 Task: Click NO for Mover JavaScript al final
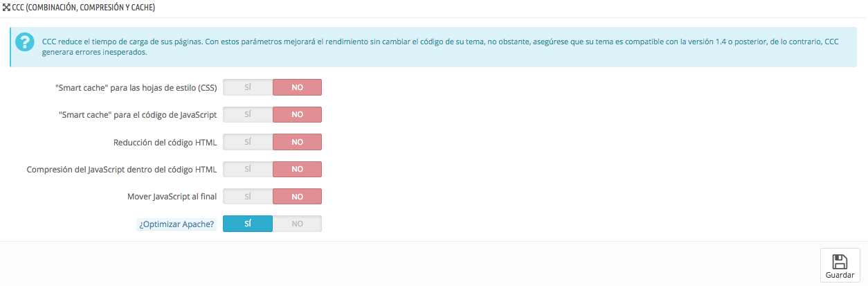click(297, 197)
